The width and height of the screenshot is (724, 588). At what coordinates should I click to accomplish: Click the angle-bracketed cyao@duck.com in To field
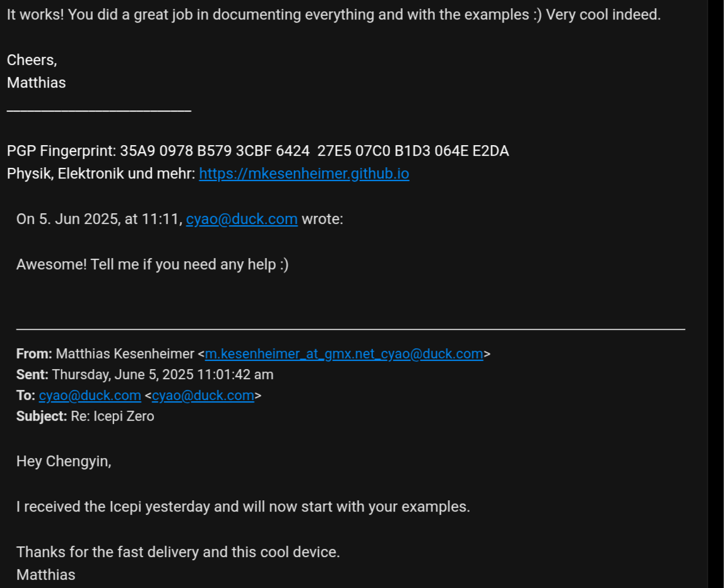click(203, 396)
